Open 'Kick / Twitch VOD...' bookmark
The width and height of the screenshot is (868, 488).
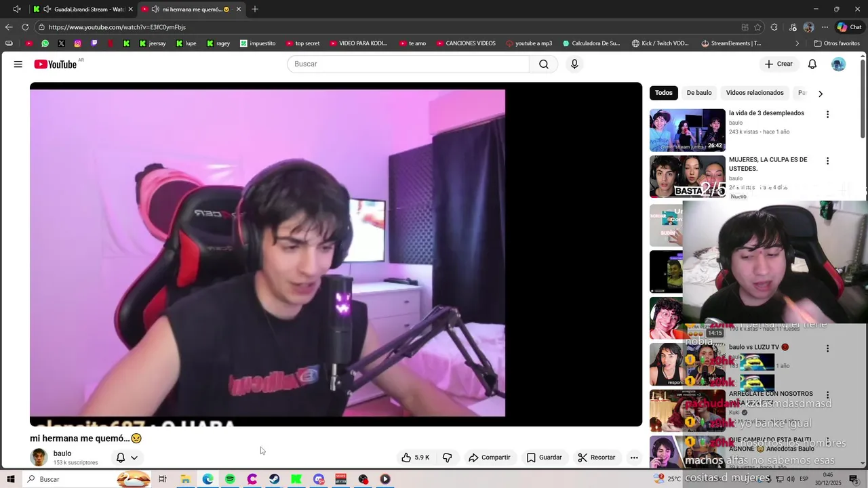click(660, 43)
